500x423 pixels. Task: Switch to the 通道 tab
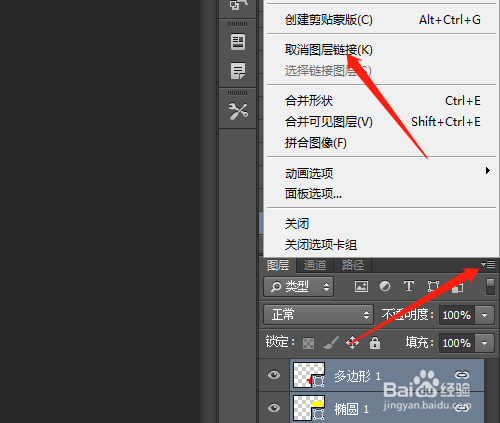[315, 265]
